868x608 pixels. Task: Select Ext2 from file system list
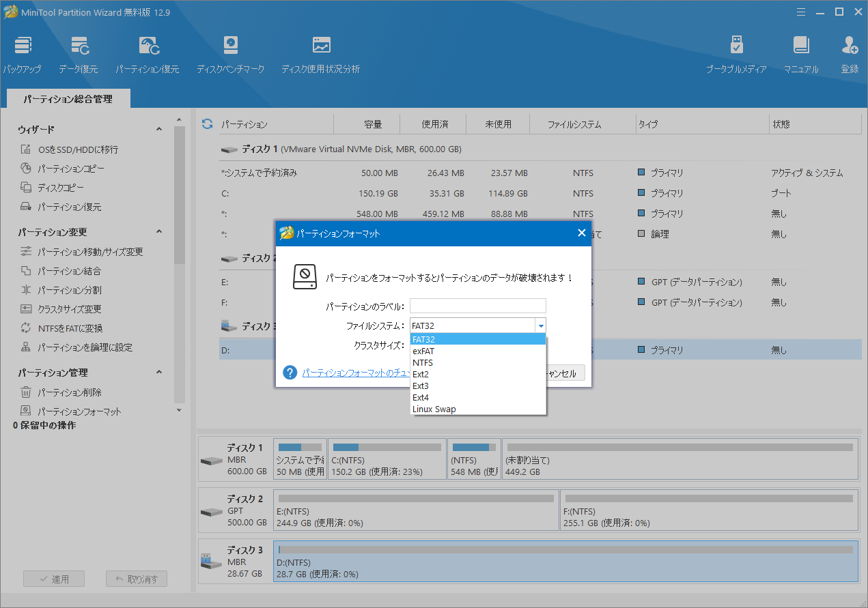(x=478, y=374)
